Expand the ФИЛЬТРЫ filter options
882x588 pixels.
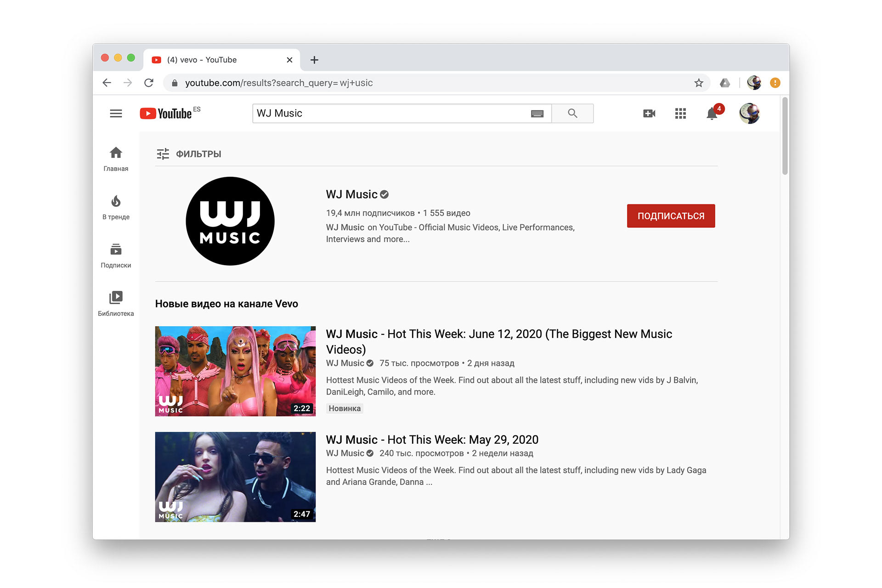(x=189, y=154)
